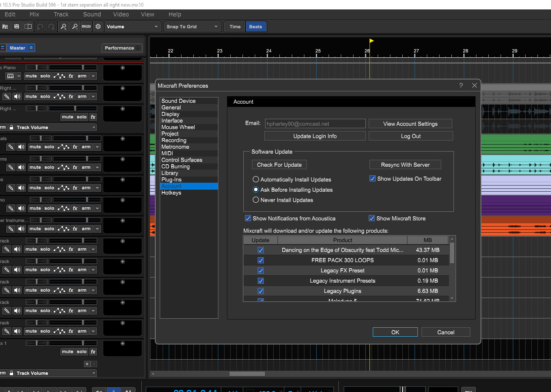Open arm dropdown arrow on 'als' track
This screenshot has width=551, height=392.
98,147
